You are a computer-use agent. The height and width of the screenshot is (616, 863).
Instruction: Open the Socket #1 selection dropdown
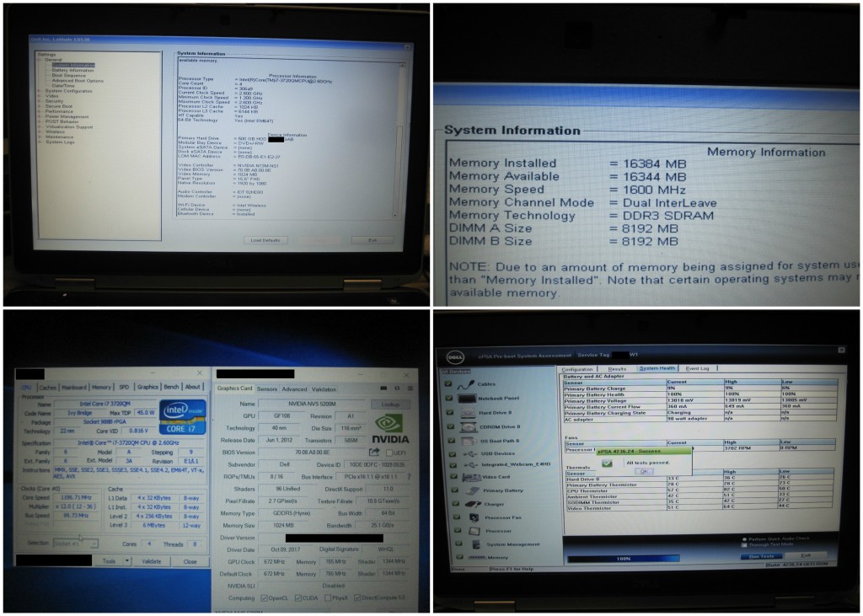click(x=76, y=544)
